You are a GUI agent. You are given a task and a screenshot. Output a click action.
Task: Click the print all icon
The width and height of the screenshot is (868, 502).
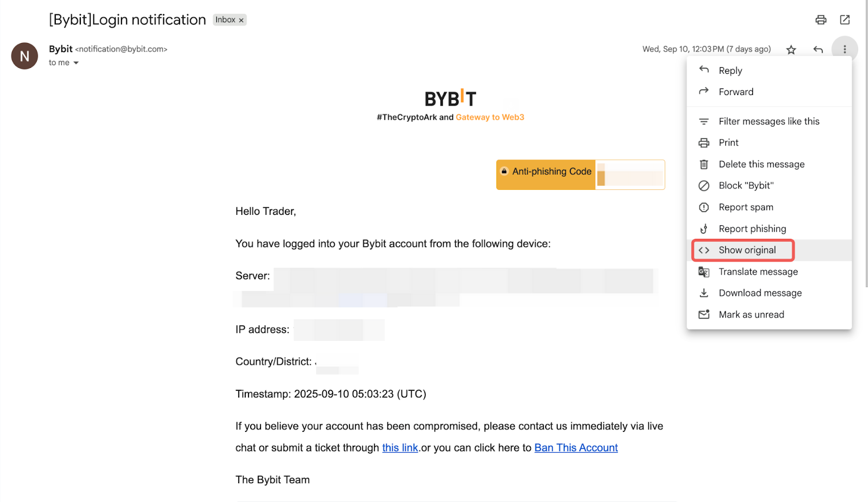821,20
